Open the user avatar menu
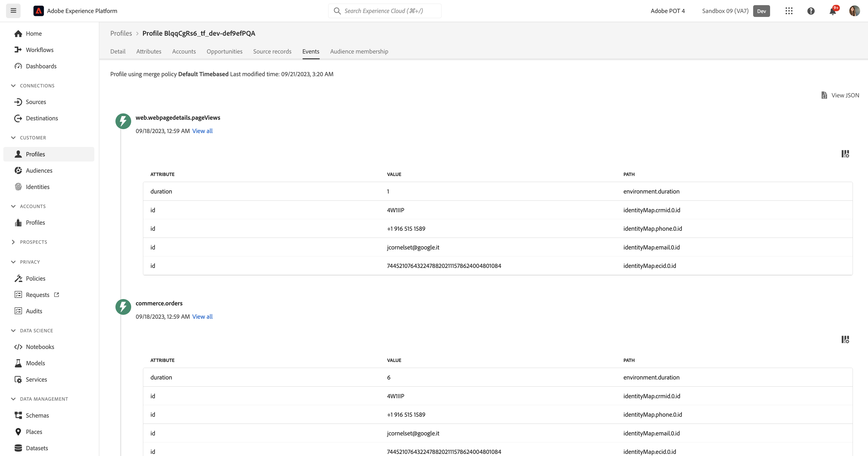Viewport: 868px width, 456px height. (854, 11)
